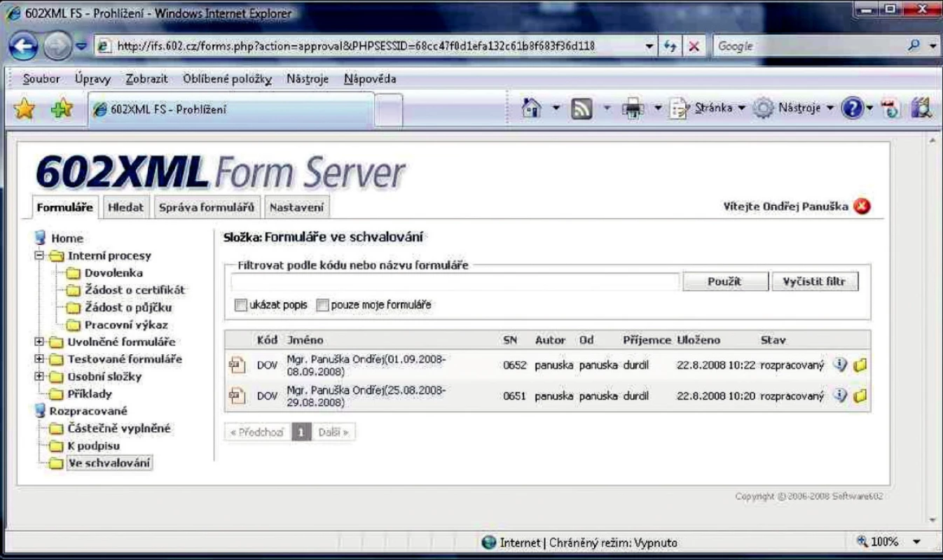Switch to the Nastavení tab
Screen dimensions: 943x560
[x=296, y=207]
